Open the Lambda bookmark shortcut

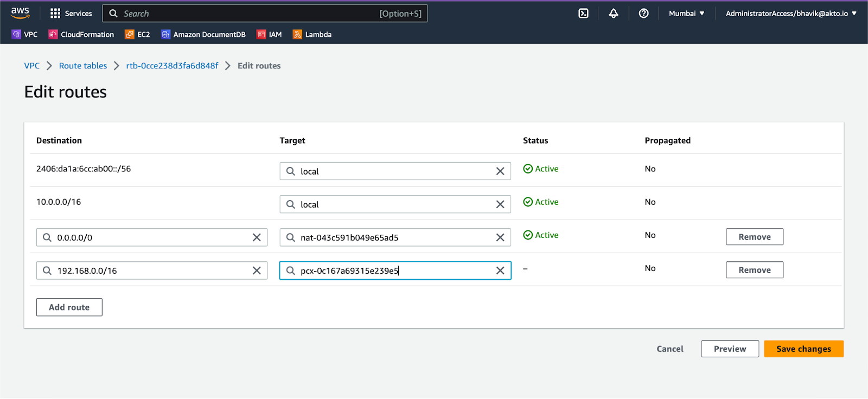312,35
